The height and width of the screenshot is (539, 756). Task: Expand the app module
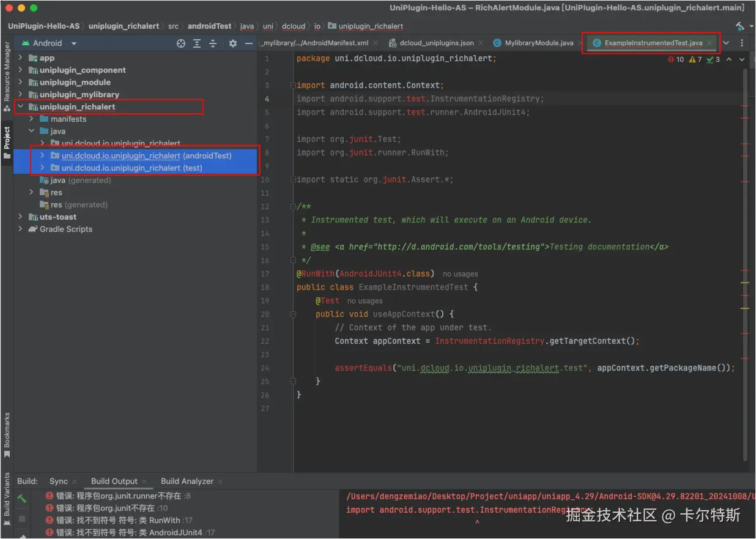tap(20, 58)
